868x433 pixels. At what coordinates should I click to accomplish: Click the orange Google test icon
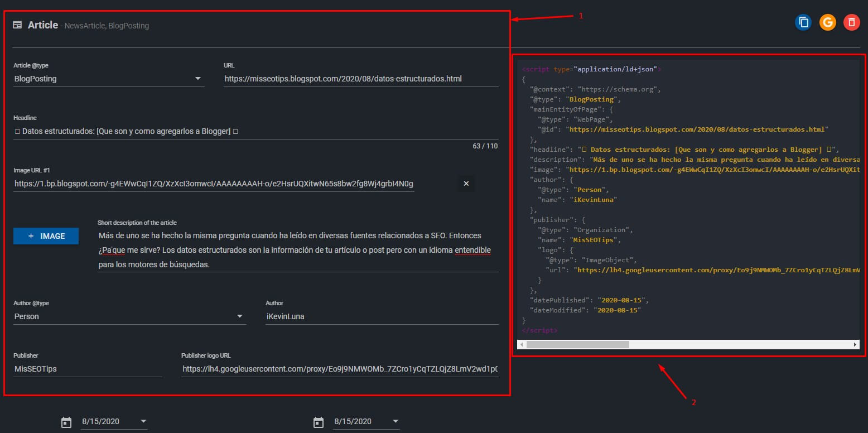click(828, 22)
